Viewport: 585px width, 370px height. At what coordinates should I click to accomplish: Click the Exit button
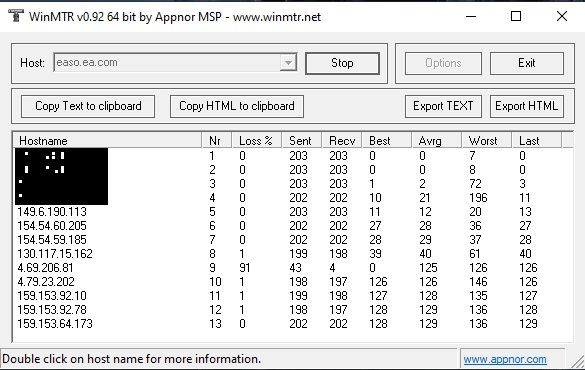526,63
